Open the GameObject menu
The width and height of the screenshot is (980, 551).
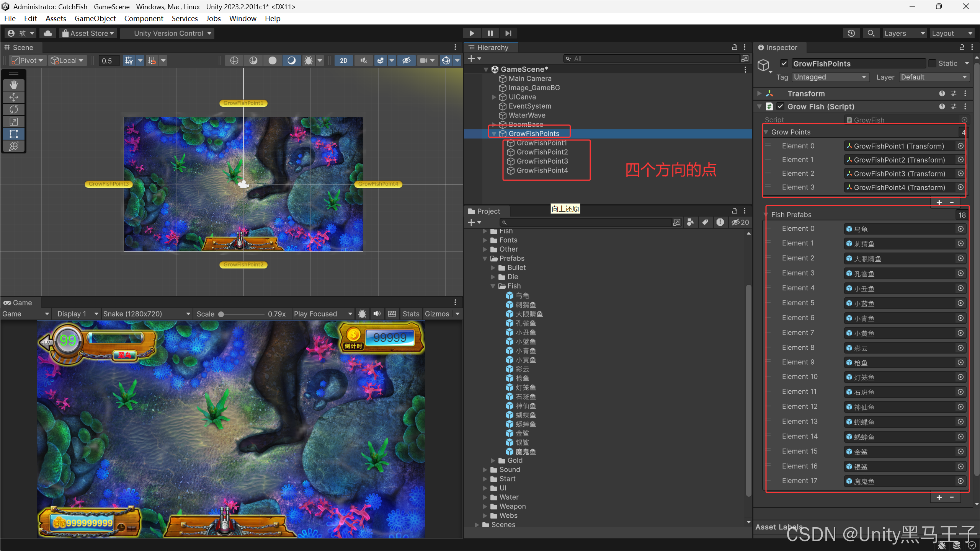[x=95, y=18]
